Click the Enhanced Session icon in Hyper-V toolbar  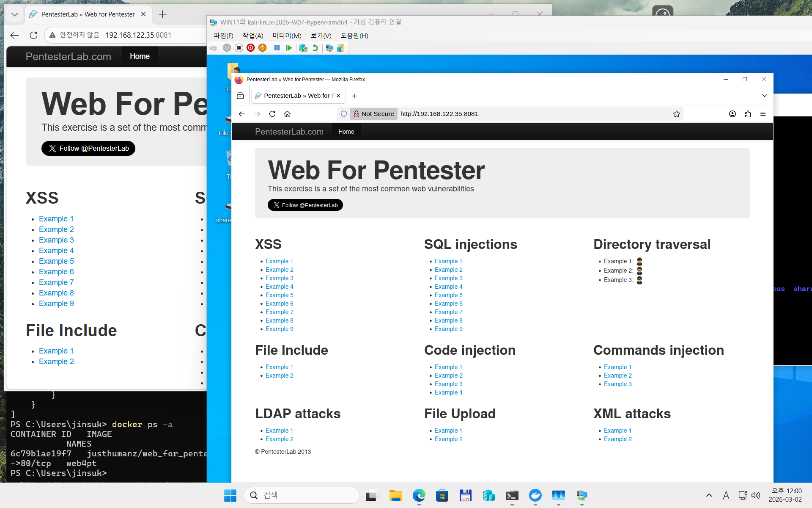(x=329, y=48)
